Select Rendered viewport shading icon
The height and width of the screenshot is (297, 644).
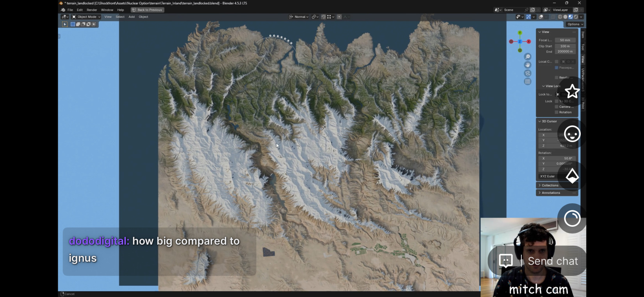(576, 17)
